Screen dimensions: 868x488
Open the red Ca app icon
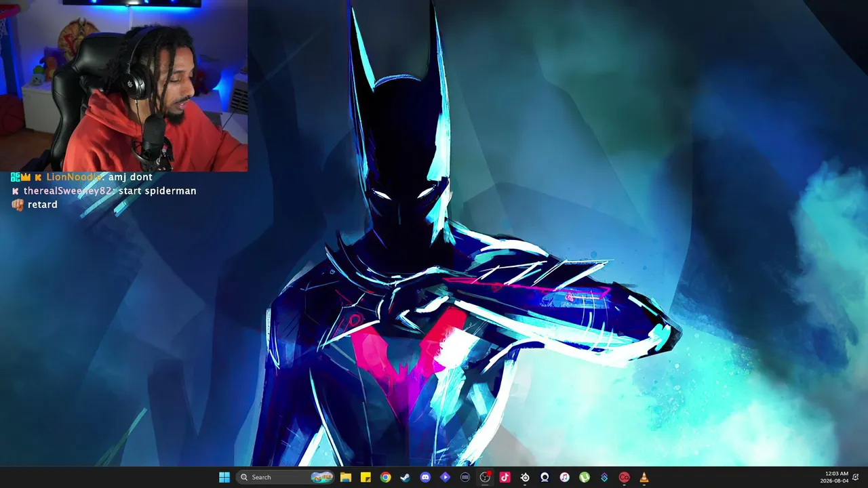tap(624, 477)
